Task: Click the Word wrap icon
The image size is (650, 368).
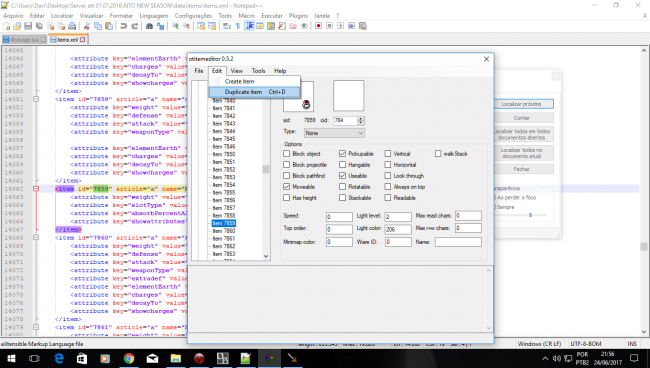Action: click(227, 26)
